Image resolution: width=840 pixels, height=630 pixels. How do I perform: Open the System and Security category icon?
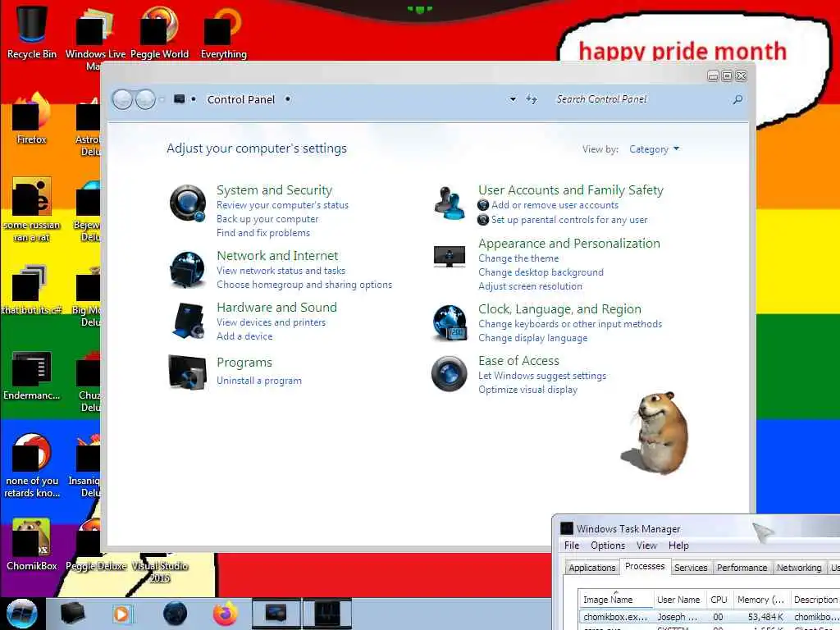click(x=188, y=203)
